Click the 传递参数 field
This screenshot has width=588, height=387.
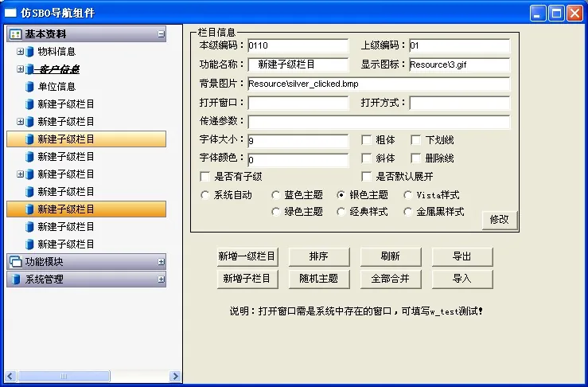tap(379, 122)
